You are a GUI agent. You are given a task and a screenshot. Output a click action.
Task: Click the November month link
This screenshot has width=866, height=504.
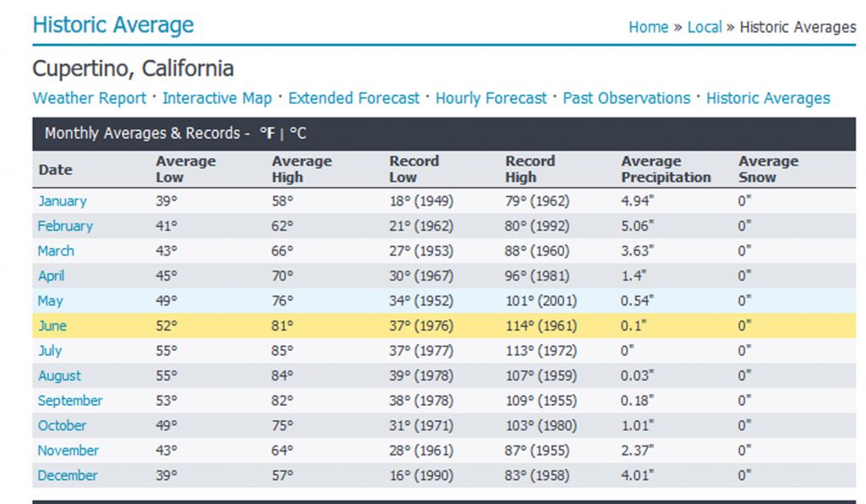pos(68,451)
